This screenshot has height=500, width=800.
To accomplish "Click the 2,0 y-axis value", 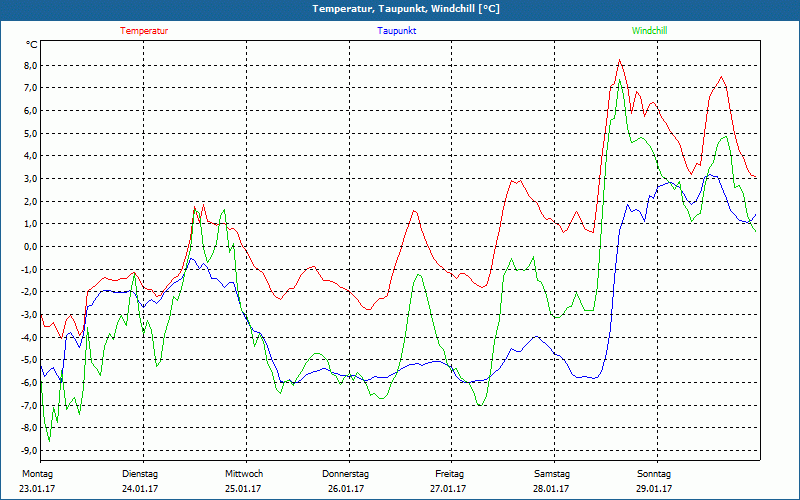I will pos(31,201).
